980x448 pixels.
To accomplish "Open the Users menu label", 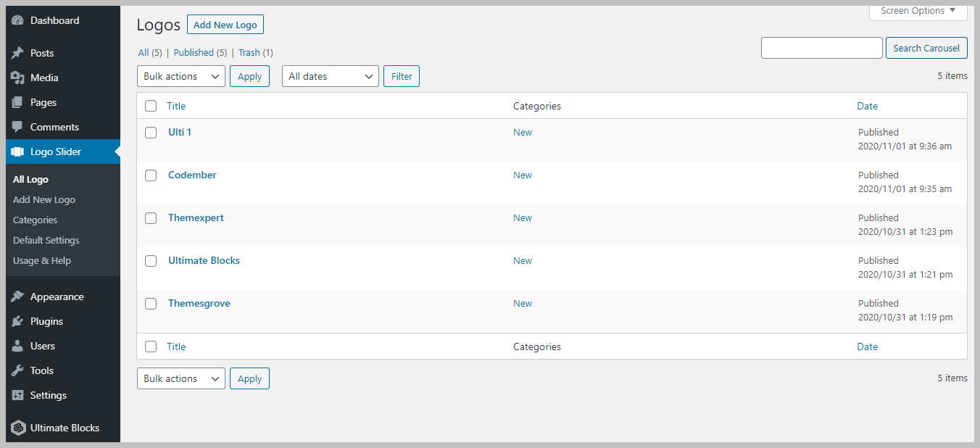I will [x=43, y=346].
